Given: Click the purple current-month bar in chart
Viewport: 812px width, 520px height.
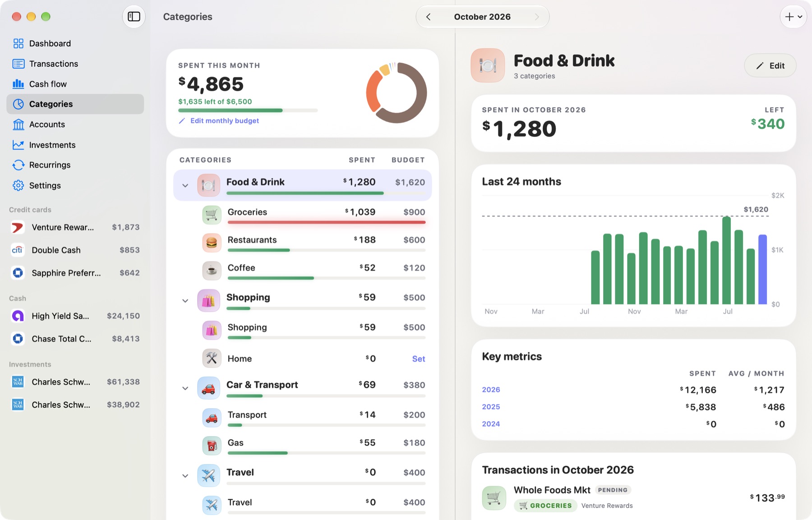Looking at the screenshot, I should tap(762, 269).
